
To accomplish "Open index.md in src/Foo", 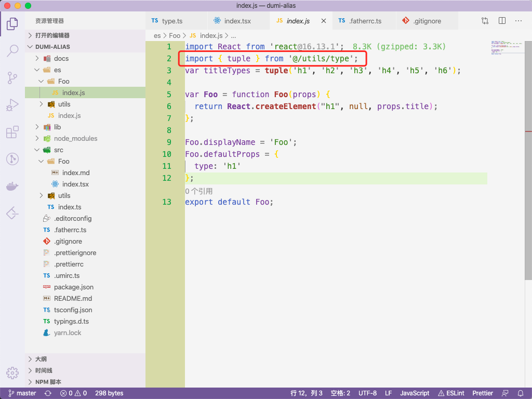I will [x=85, y=172].
